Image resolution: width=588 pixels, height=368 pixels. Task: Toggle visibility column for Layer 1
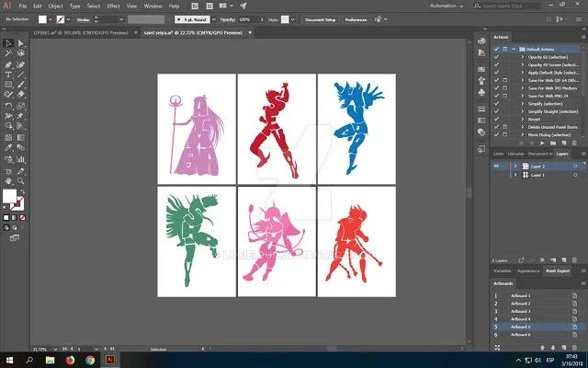click(496, 175)
